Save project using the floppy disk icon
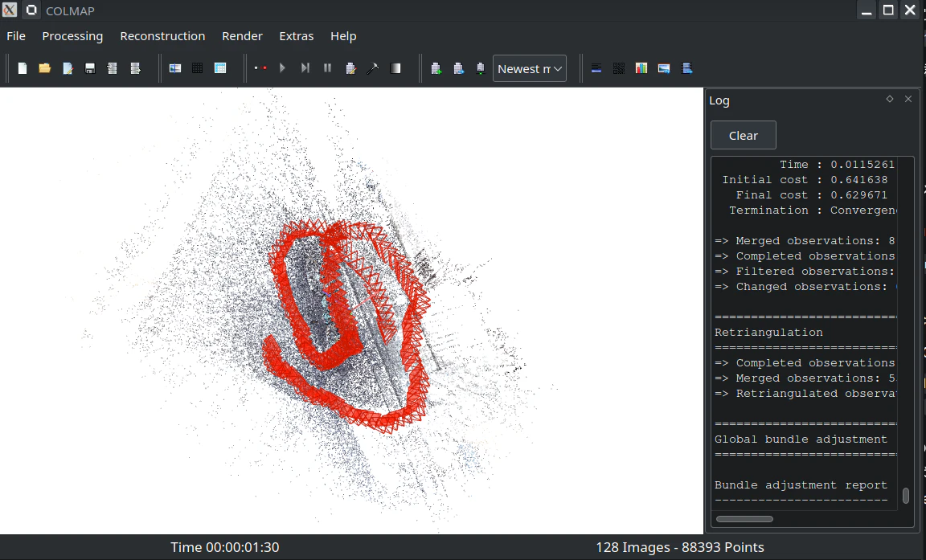The height and width of the screenshot is (560, 926). tap(90, 68)
